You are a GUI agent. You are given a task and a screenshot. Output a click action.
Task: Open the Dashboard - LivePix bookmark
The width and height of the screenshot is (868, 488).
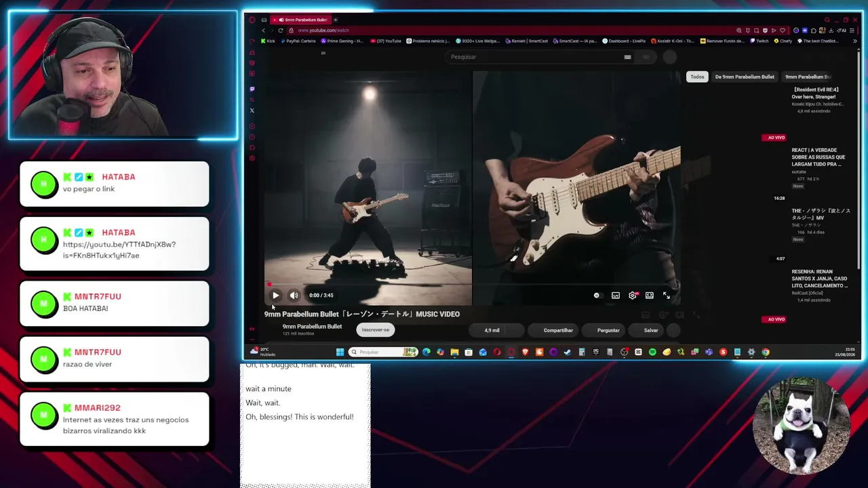(624, 41)
